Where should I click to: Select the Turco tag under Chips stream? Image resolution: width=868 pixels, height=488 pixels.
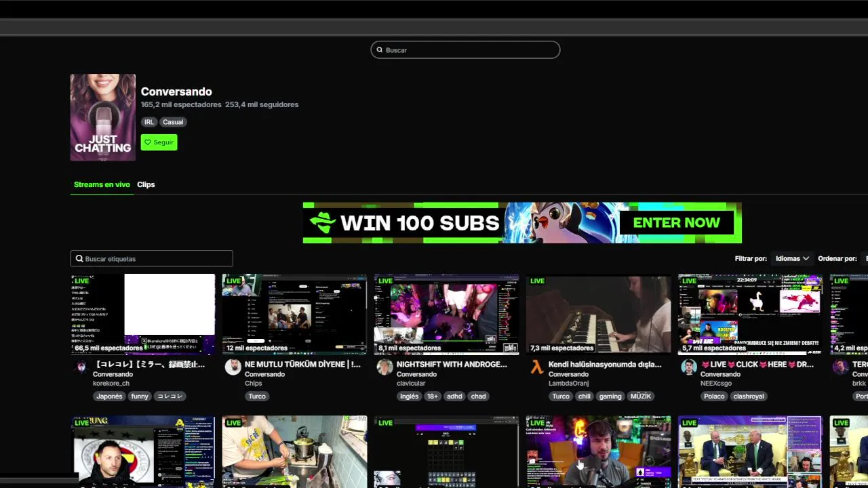click(257, 396)
